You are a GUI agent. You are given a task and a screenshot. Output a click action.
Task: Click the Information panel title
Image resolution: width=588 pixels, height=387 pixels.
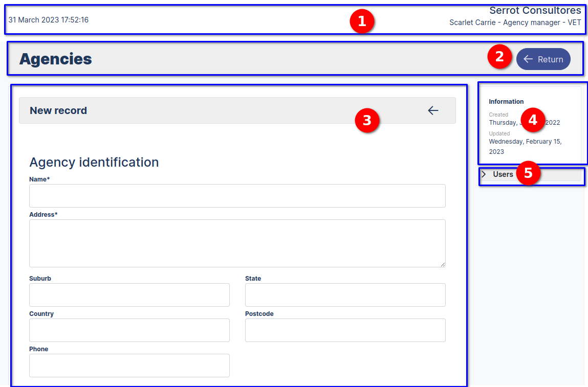pyautogui.click(x=506, y=101)
